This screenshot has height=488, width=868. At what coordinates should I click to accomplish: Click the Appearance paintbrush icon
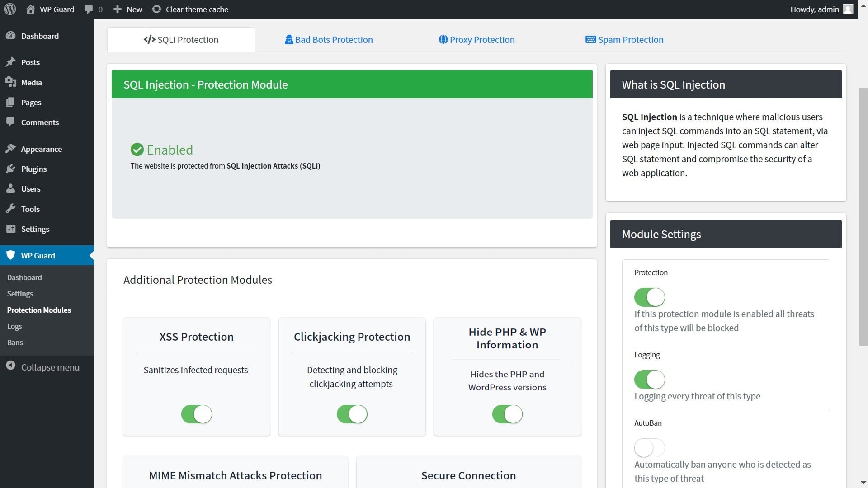pos(11,149)
